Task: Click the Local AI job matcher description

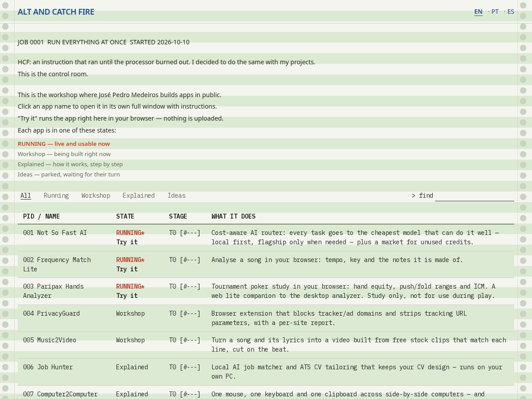Action: pyautogui.click(x=357, y=372)
